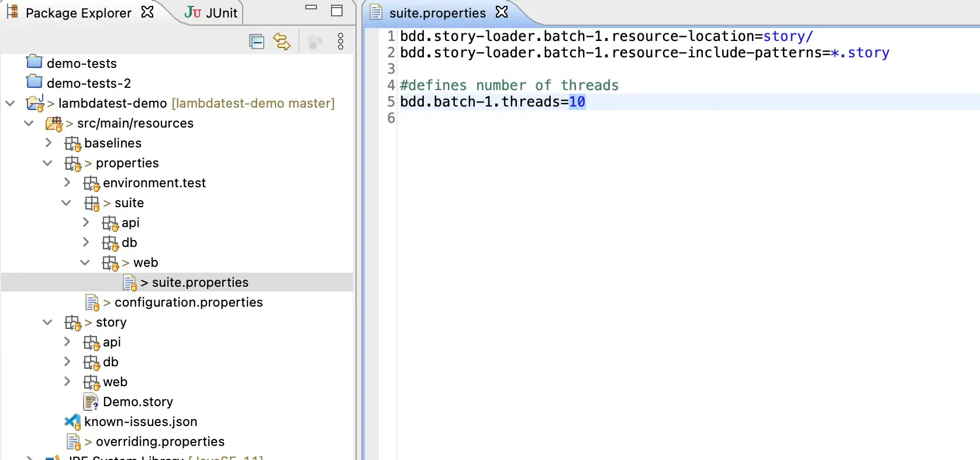Screen dimensions: 980x460
Task: Click the highlighted value 10 in editor
Action: (x=577, y=102)
